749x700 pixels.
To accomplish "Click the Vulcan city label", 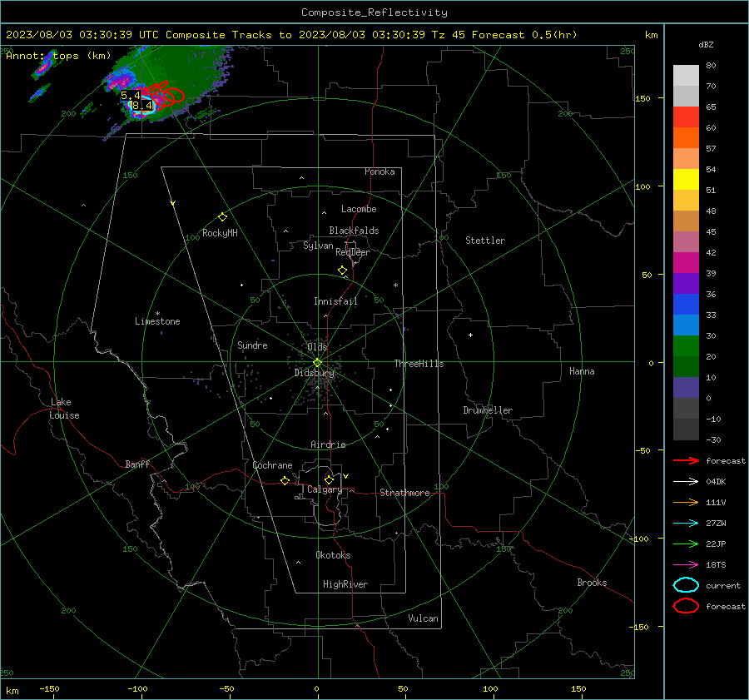I will 424,618.
